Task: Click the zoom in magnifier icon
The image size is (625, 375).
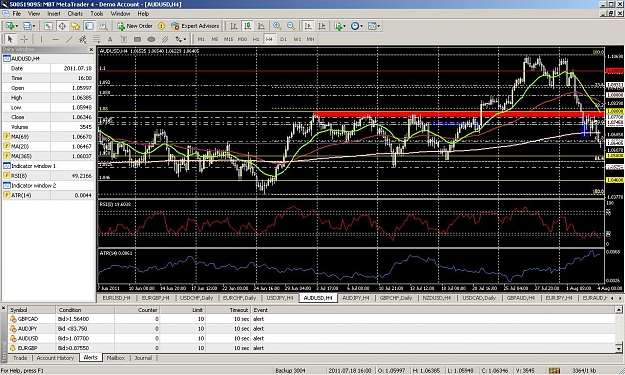Action: click(277, 26)
